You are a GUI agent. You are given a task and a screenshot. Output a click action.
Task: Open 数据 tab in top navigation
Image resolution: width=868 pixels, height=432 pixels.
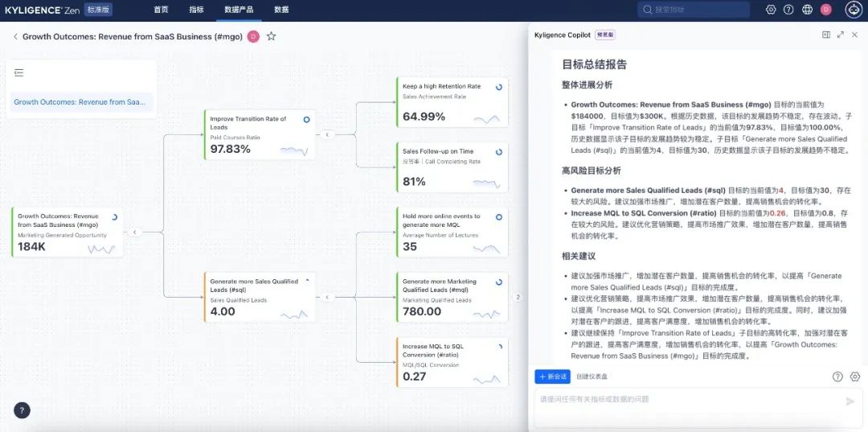click(x=281, y=10)
